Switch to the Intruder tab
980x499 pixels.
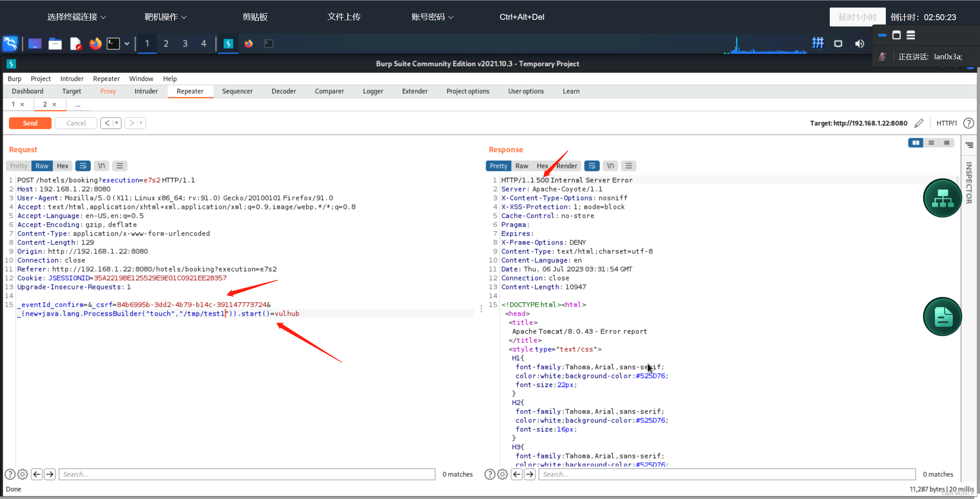click(x=146, y=91)
